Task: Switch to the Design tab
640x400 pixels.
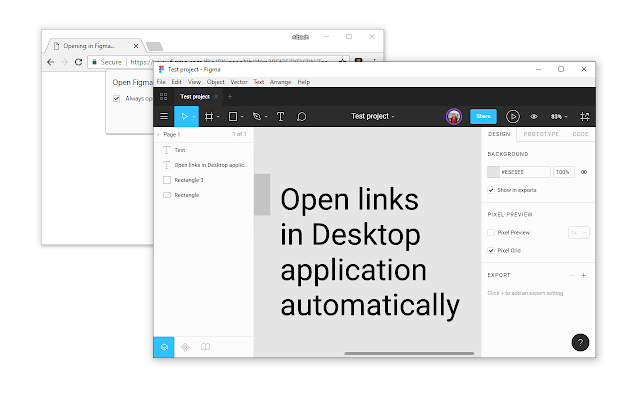Action: (x=499, y=134)
